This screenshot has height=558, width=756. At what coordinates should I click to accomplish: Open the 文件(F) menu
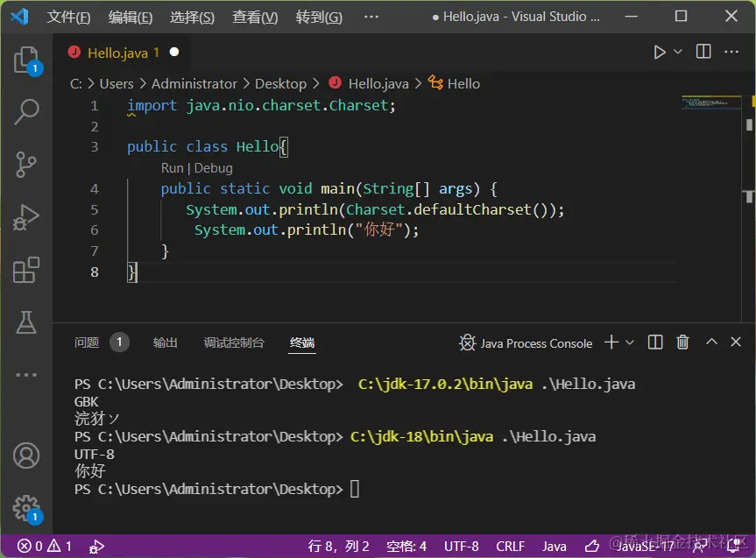coord(68,18)
